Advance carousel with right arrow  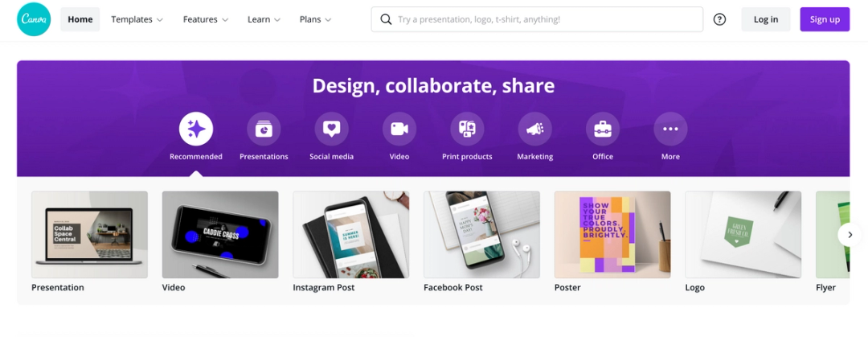[850, 235]
